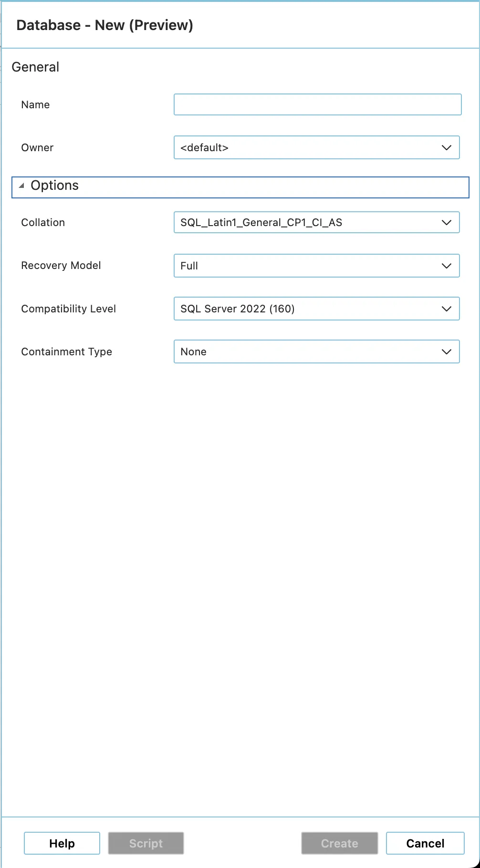Click the Create button
Viewport: 480px width, 868px height.
[339, 843]
